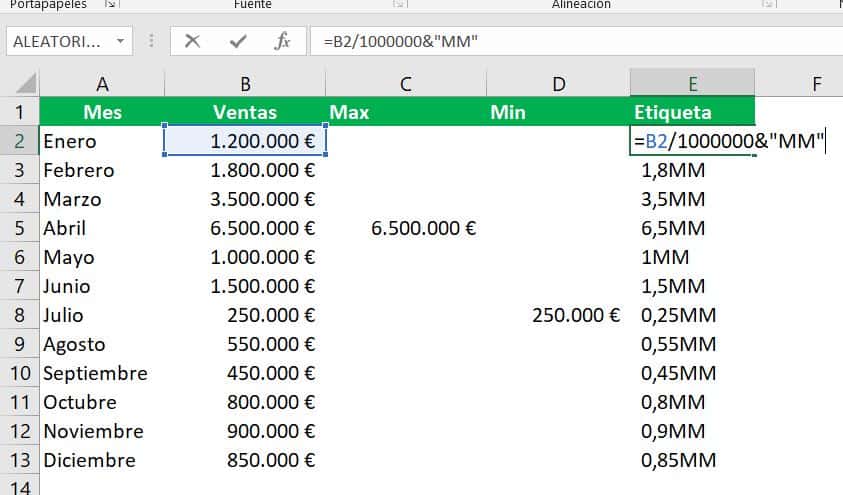Viewport: 843px width, 495px height.
Task: Select the Septiembre cell
Action: [102, 373]
